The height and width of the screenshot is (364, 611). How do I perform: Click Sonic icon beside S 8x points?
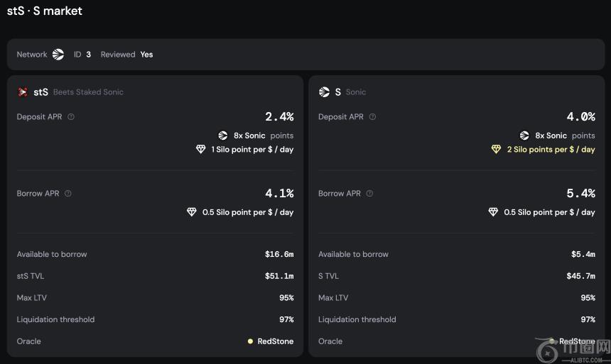pyautogui.click(x=524, y=136)
